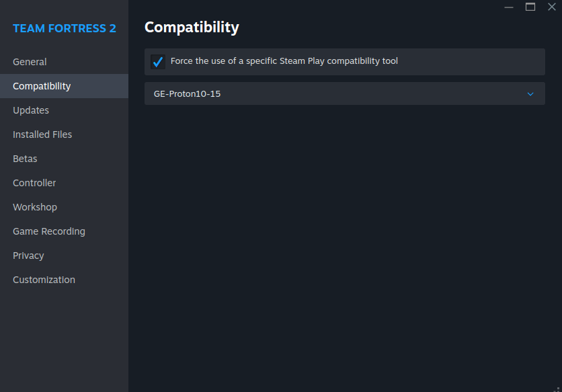Open the Controller settings section
The image size is (562, 392).
coord(34,183)
